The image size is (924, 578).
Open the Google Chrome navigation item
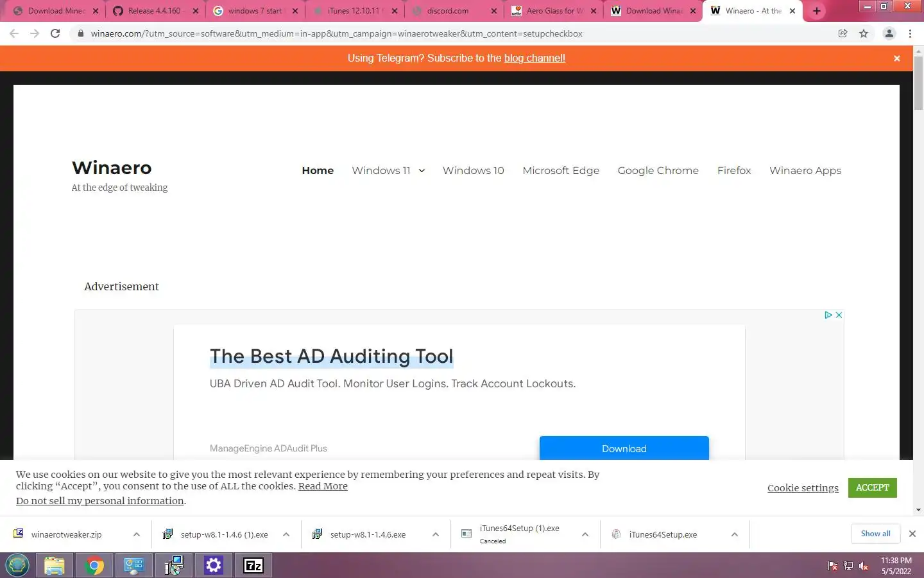658,171
